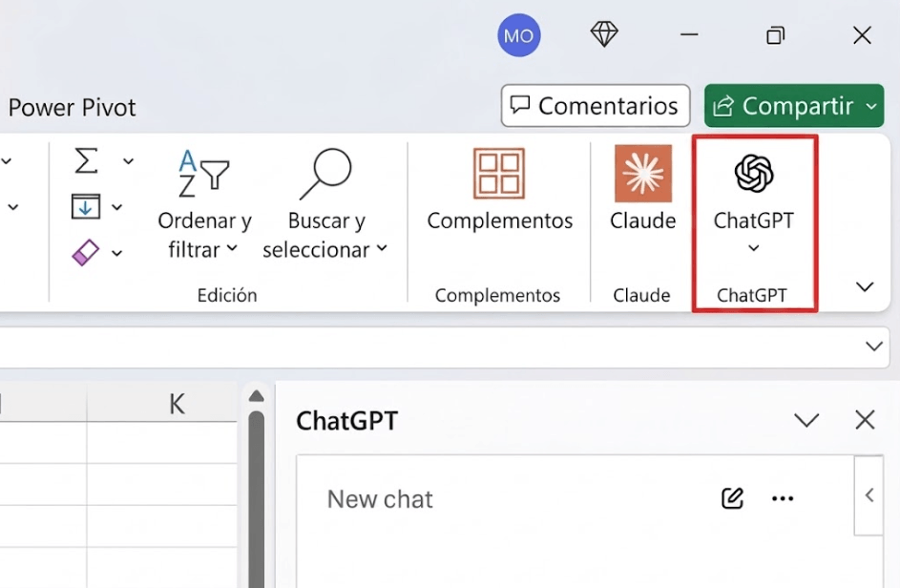Launch the Claude add-in
This screenshot has width=900, height=588.
643,190
